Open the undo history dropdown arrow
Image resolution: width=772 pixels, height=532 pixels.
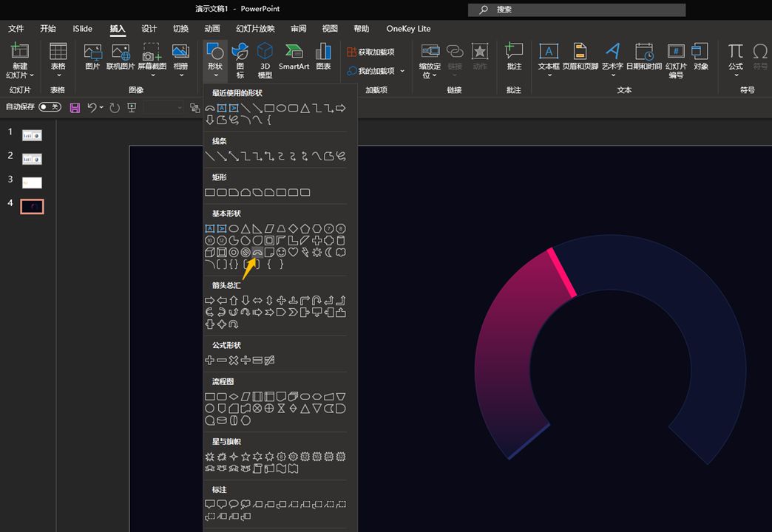pos(102,108)
